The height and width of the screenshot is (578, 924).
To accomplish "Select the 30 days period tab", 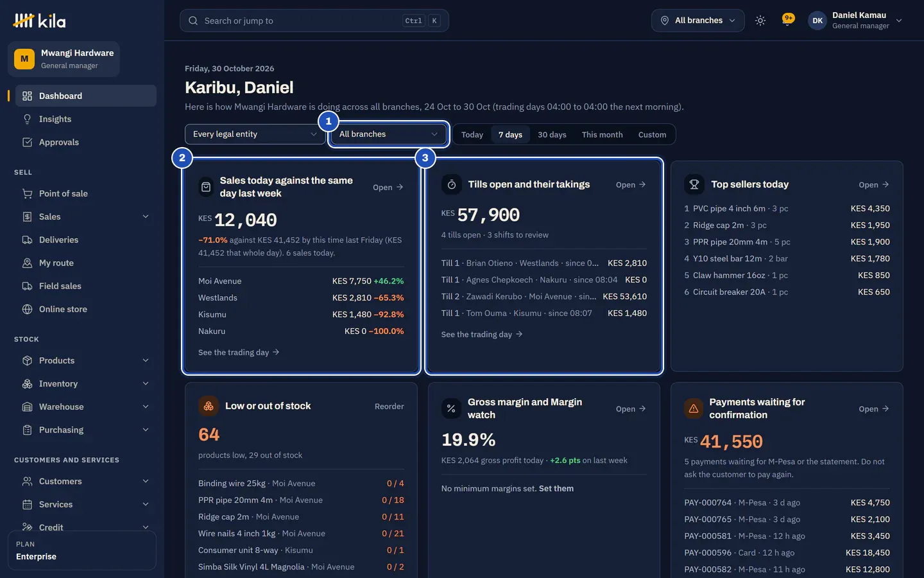I will (552, 135).
